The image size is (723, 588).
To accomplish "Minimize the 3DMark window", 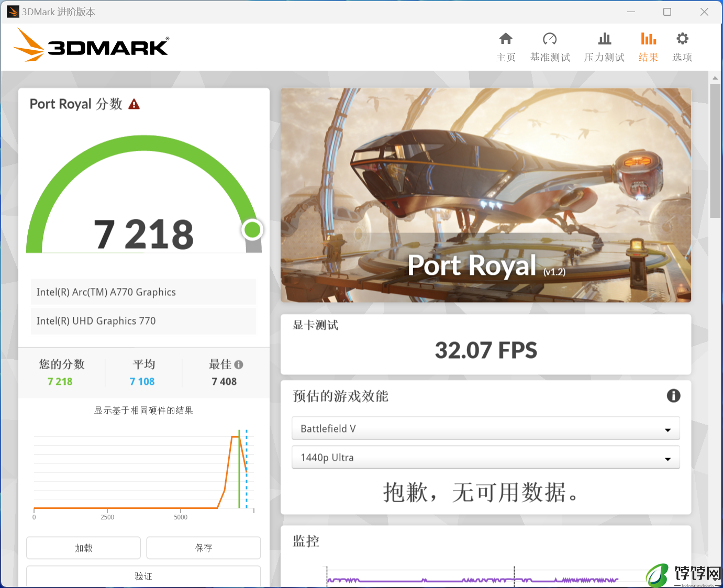I will (x=631, y=12).
